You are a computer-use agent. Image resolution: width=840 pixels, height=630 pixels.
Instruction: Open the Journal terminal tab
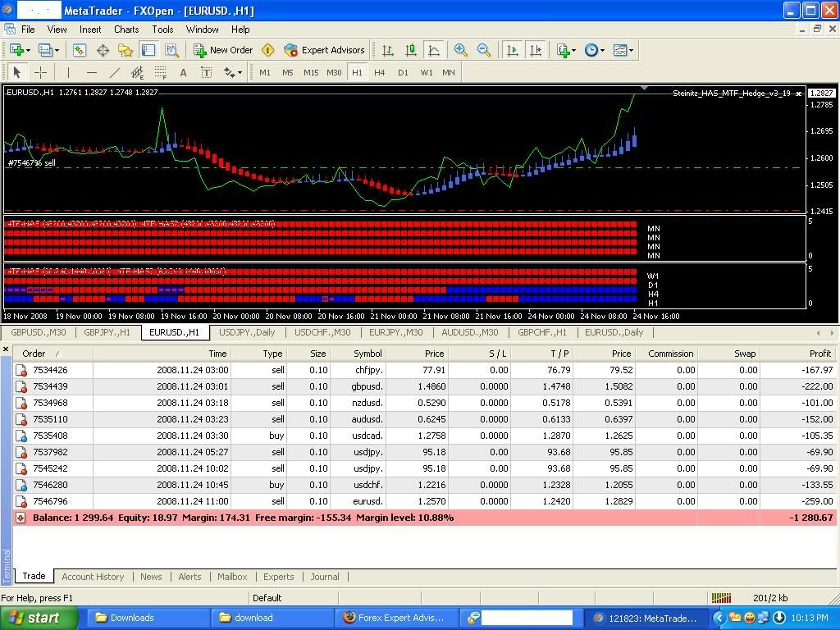(325, 577)
